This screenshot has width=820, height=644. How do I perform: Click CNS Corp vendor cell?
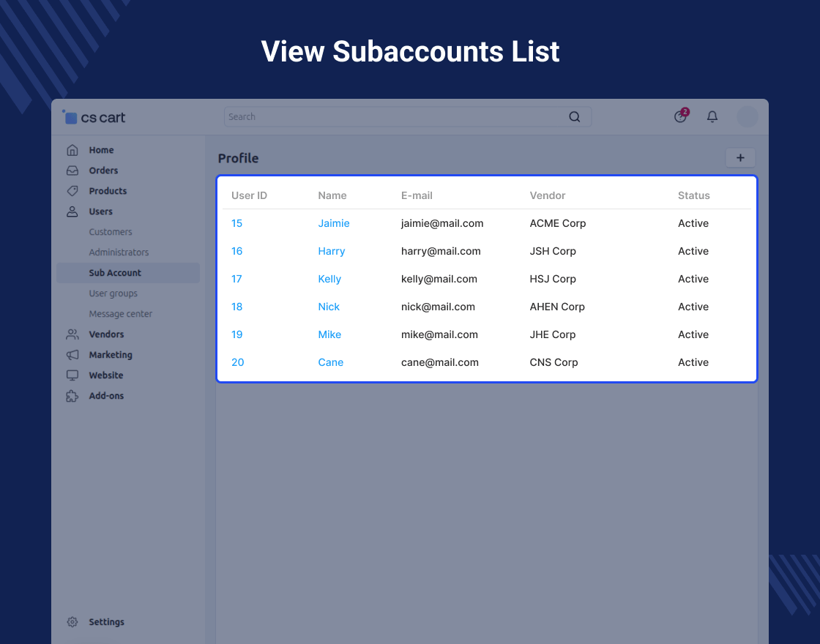click(x=553, y=362)
